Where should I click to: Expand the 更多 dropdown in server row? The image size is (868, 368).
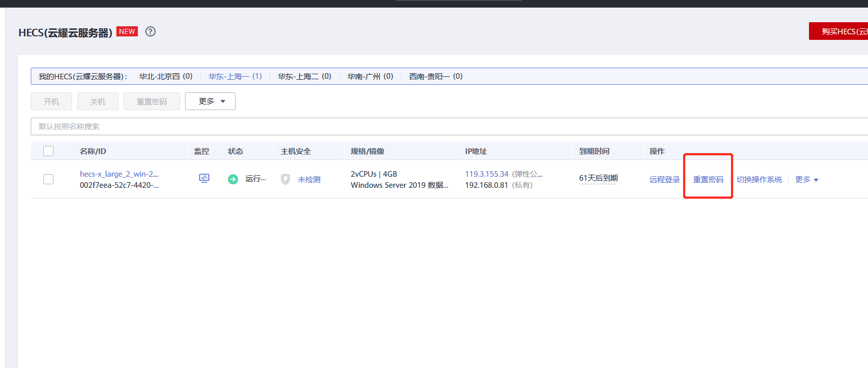click(806, 180)
